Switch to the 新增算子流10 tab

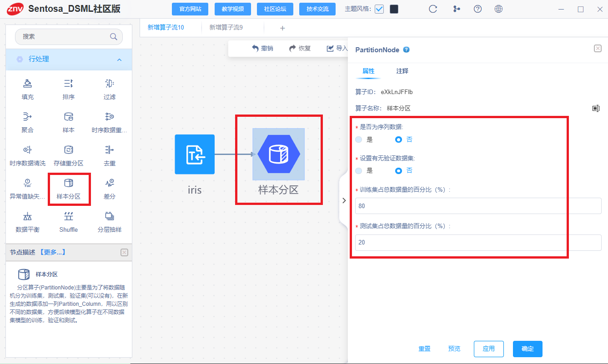coord(166,27)
